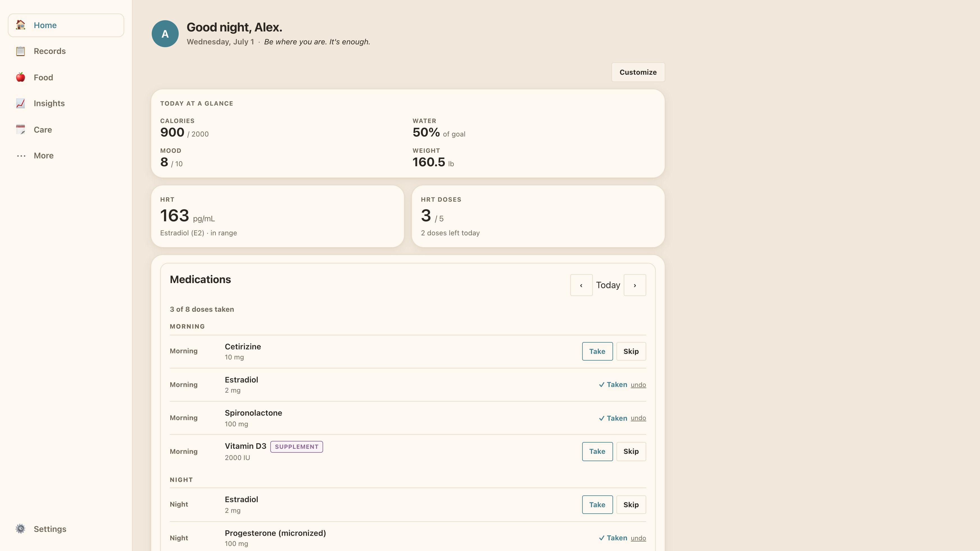Click the TODAY AT A GLANCE header
980x551 pixels.
click(196, 103)
